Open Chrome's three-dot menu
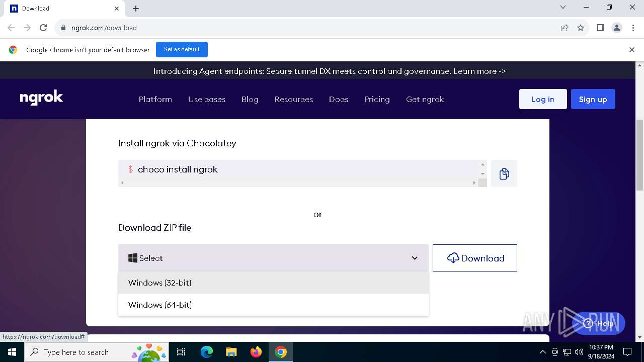The image size is (644, 362). click(633, 28)
